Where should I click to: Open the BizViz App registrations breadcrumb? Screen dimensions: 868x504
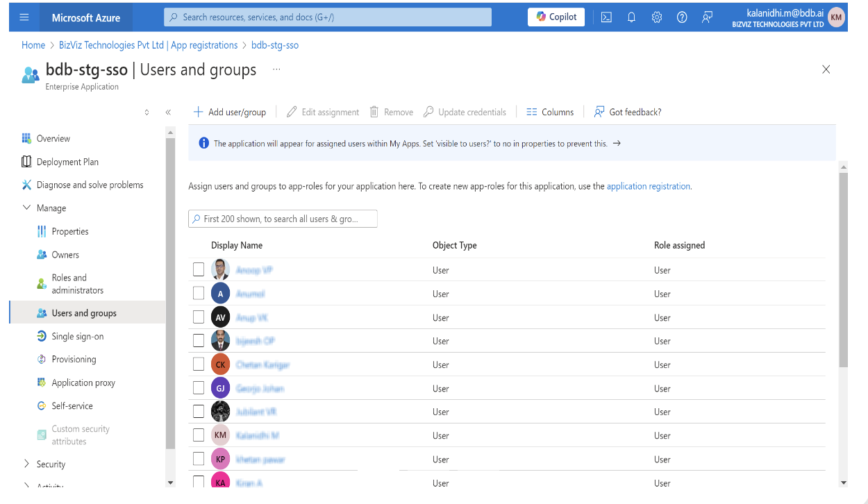tap(148, 45)
